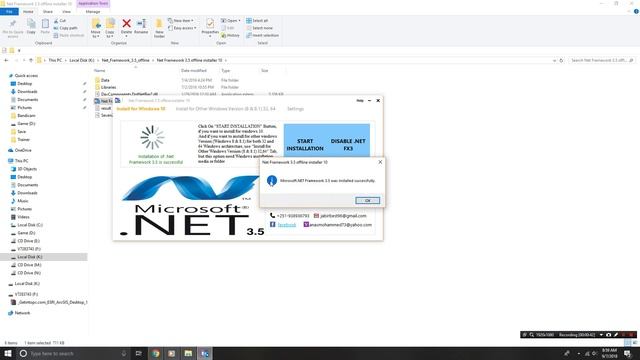Click the Up directory arrow
Viewport: 640px width, 360px height.
click(31, 60)
